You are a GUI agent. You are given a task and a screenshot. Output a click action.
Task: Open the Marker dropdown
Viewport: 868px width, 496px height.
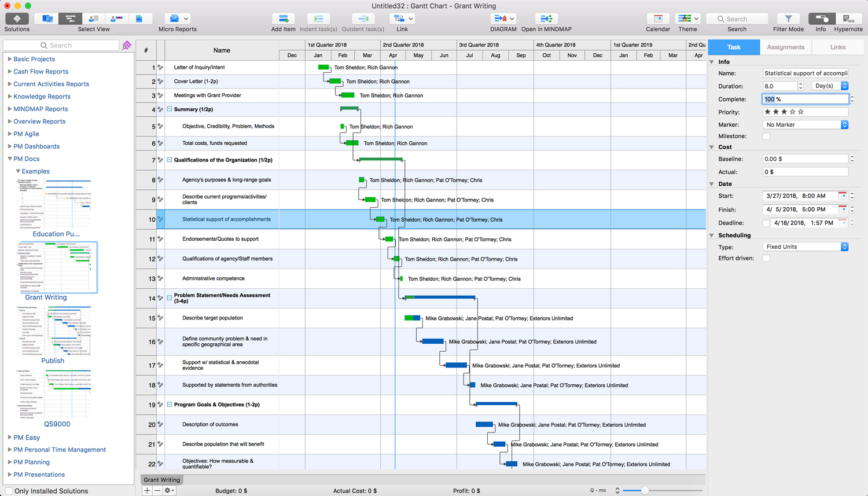[806, 125]
